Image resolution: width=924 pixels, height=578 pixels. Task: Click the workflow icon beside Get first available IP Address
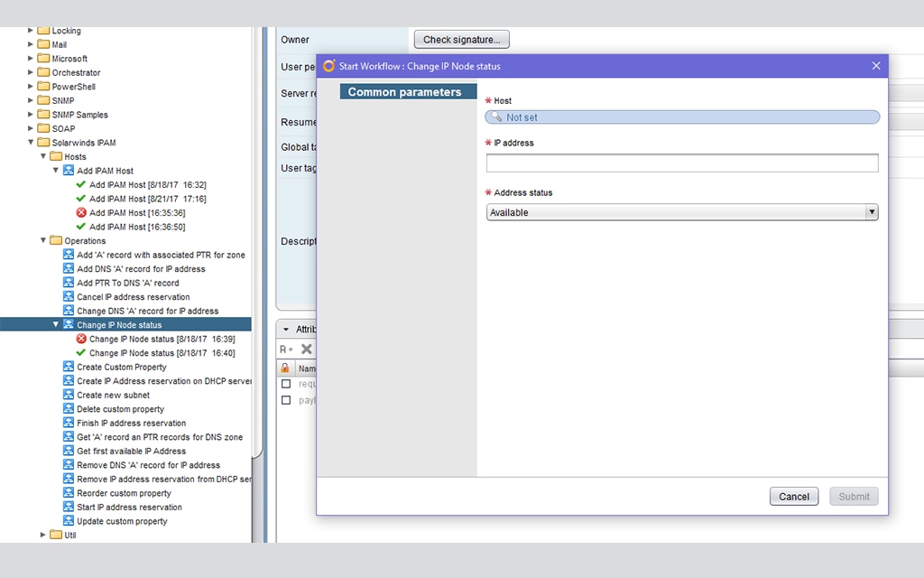click(69, 451)
